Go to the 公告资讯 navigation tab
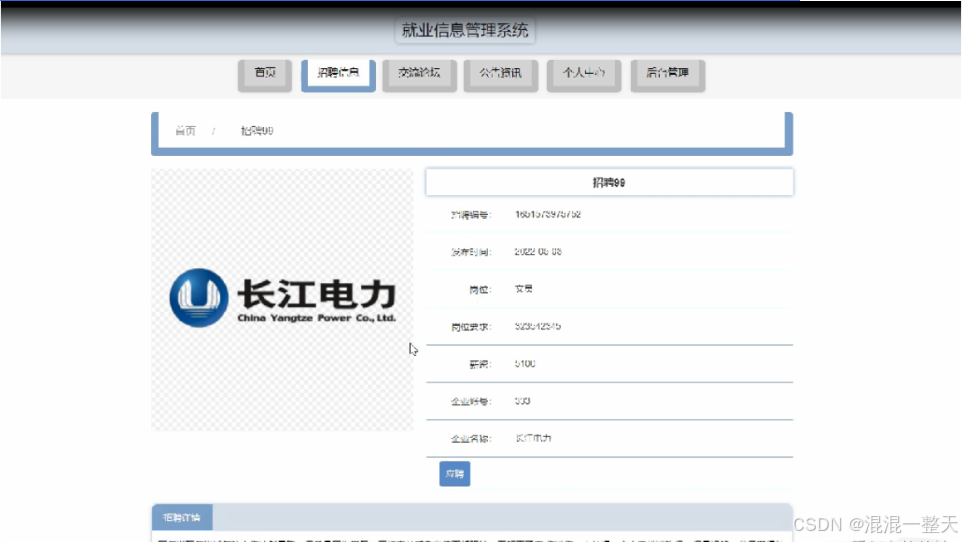 (501, 75)
